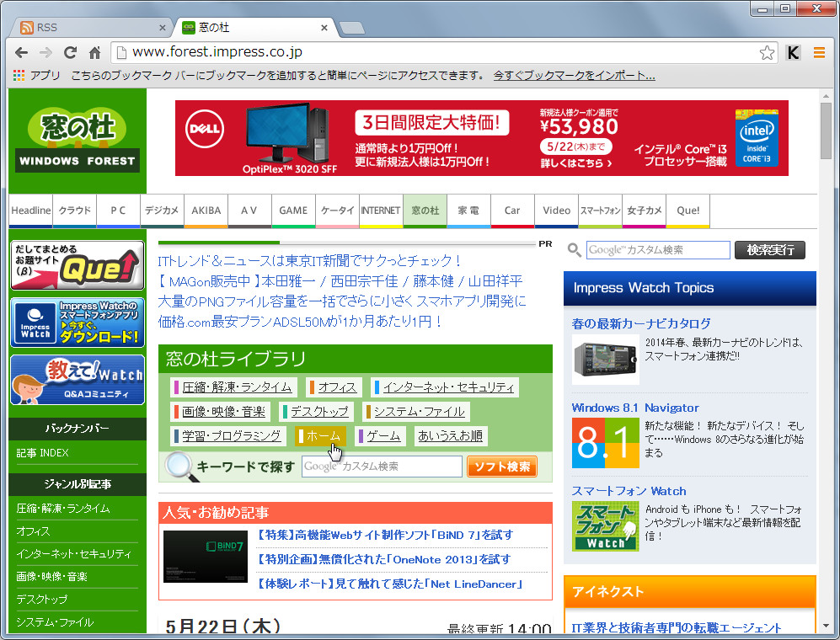Click the スマートフォン Watch icon
Viewport: 840px width, 640px height.
pyautogui.click(x=606, y=526)
